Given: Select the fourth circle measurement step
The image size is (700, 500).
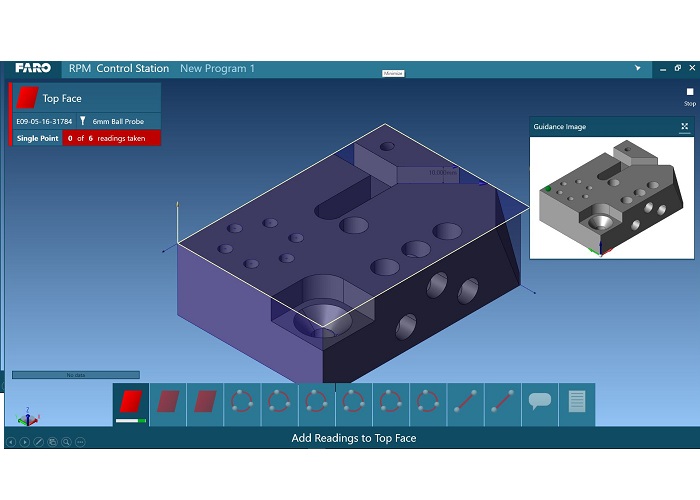Looking at the screenshot, I should coord(354,404).
